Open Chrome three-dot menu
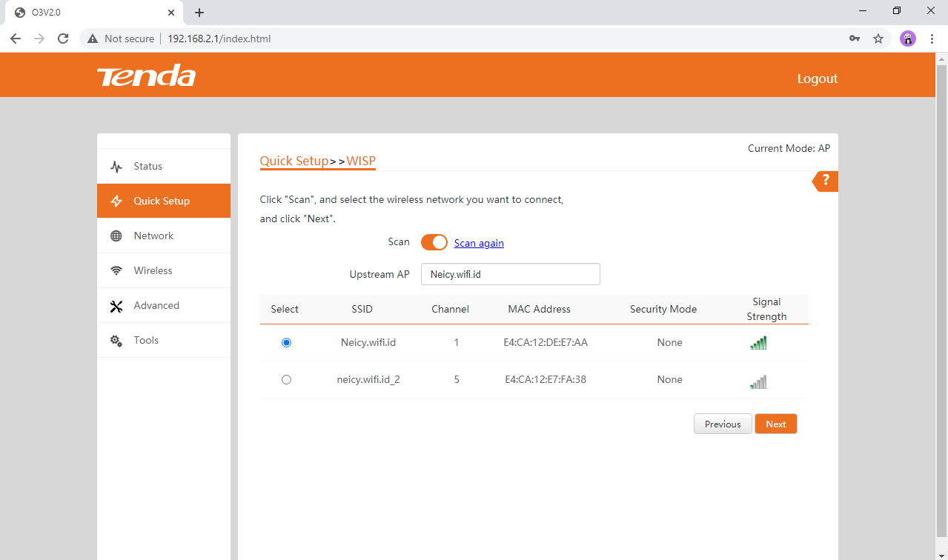The image size is (948, 560). [932, 39]
